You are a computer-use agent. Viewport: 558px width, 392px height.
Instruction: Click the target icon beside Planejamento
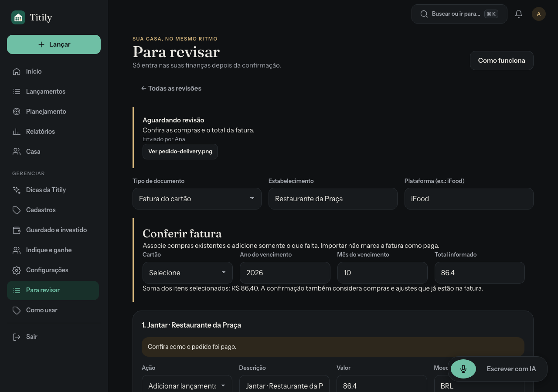17,112
